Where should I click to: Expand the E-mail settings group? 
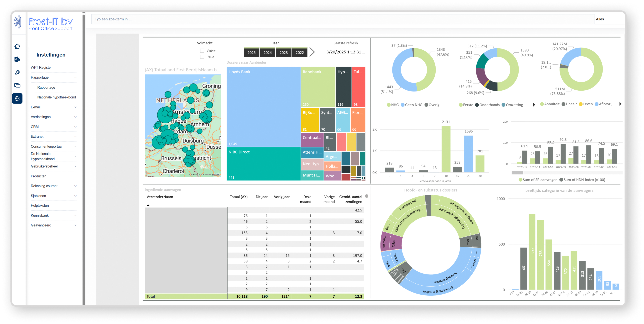click(75, 107)
